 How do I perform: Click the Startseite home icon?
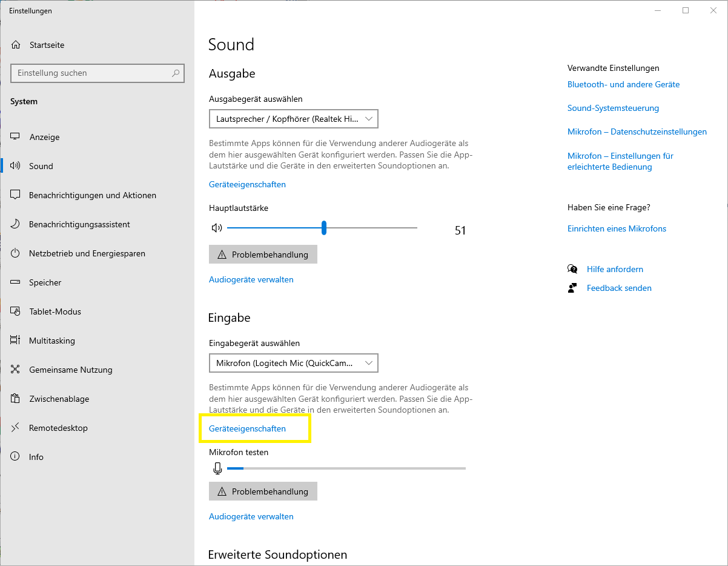pyautogui.click(x=16, y=45)
